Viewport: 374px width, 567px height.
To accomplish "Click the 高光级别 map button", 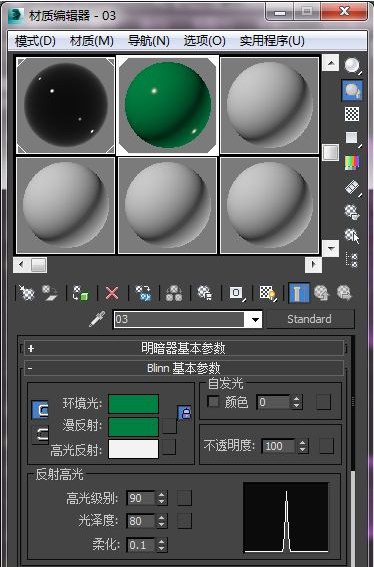I will coord(184,498).
